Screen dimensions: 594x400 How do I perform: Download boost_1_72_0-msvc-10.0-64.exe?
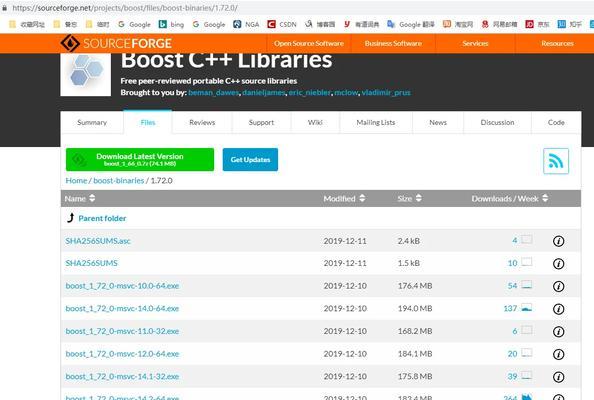point(122,286)
